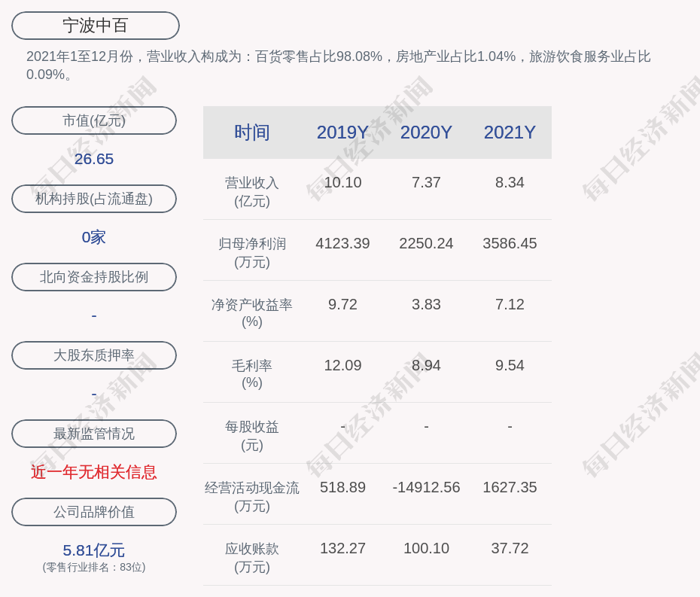The width and height of the screenshot is (700, 597).
Task: Click the 营业收入(亿元) row label
Action: (x=252, y=192)
